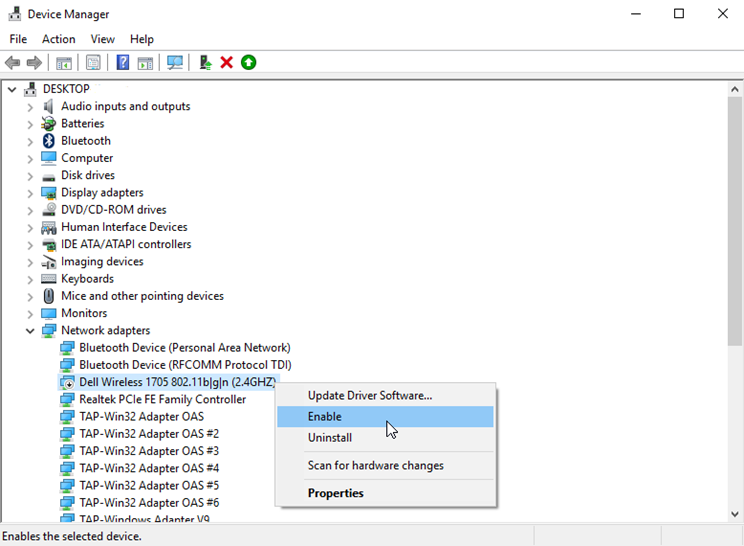
Task: Click the green Enable device toolbar icon
Action: 249,63
